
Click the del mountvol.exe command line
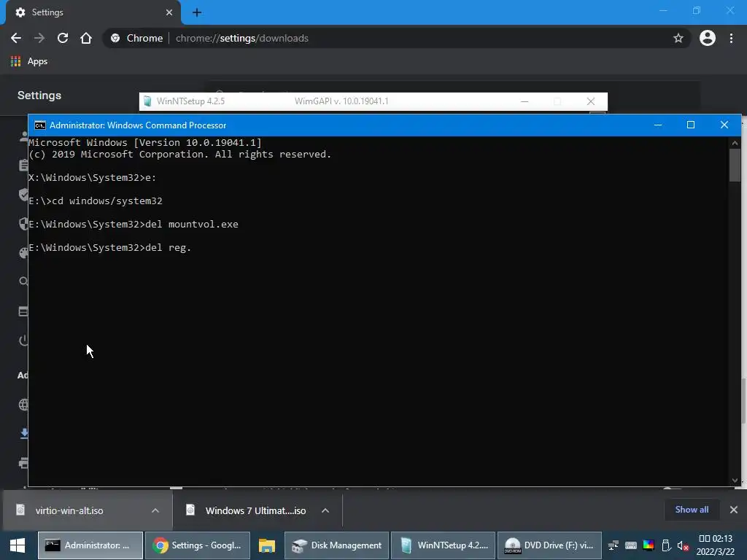pos(133,225)
